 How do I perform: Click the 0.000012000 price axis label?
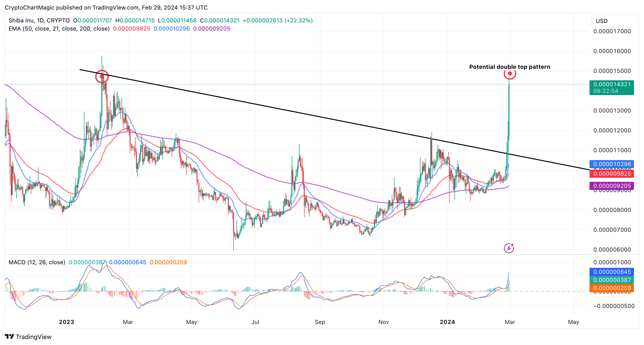pos(612,130)
